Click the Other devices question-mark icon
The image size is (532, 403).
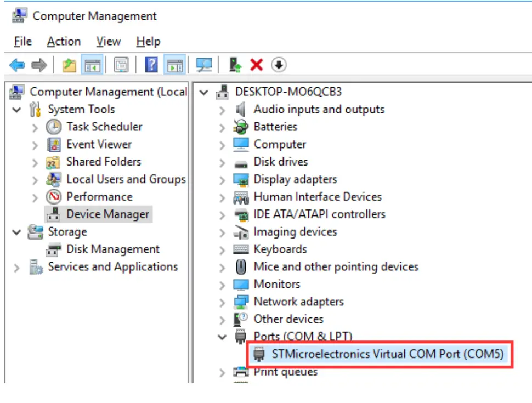[241, 319]
